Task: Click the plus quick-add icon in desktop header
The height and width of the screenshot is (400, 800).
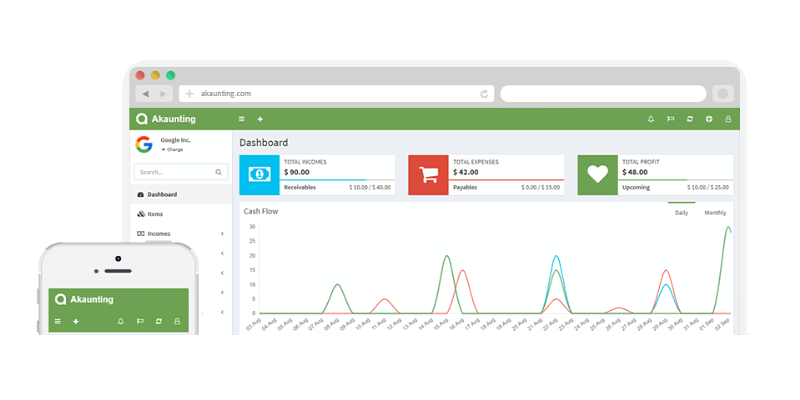Action: click(260, 119)
